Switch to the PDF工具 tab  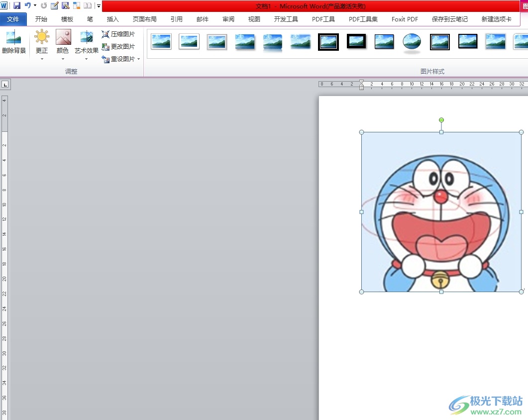point(323,19)
